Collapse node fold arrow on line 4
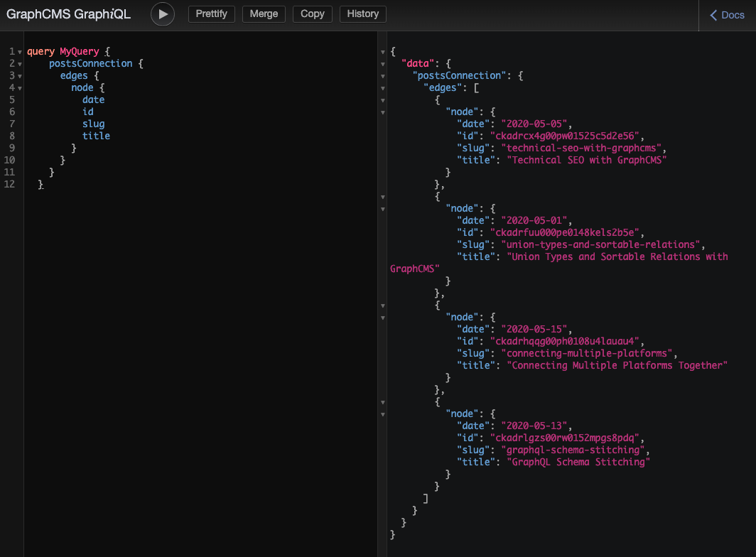 click(x=20, y=88)
